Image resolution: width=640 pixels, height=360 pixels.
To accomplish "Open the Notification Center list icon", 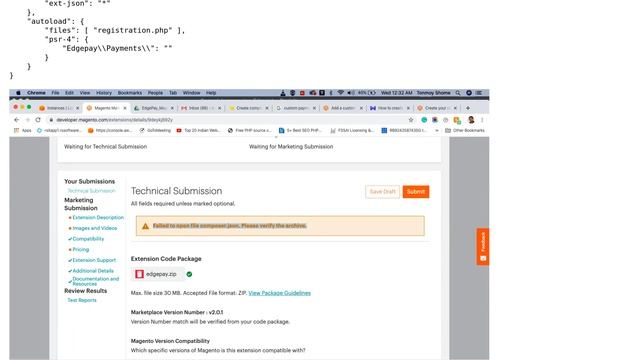I will [x=479, y=93].
